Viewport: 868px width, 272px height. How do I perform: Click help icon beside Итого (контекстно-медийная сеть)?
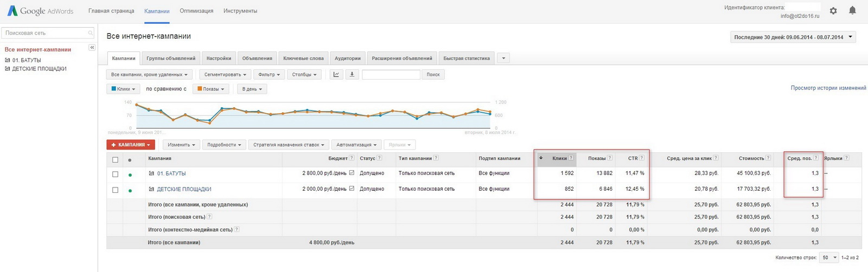point(237,230)
